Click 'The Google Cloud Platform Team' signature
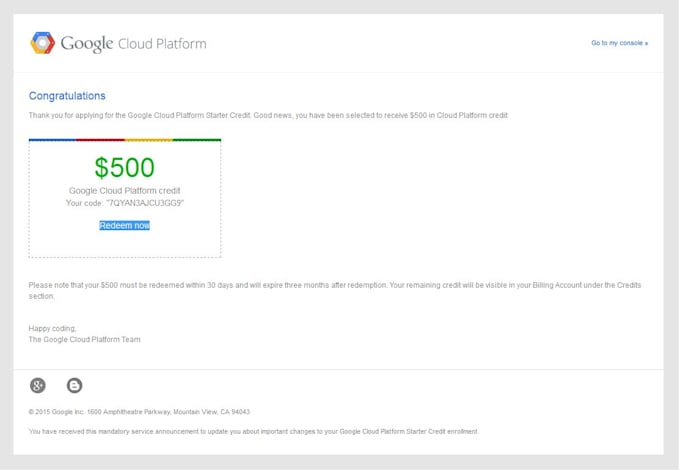This screenshot has height=471, width=680. pos(85,339)
